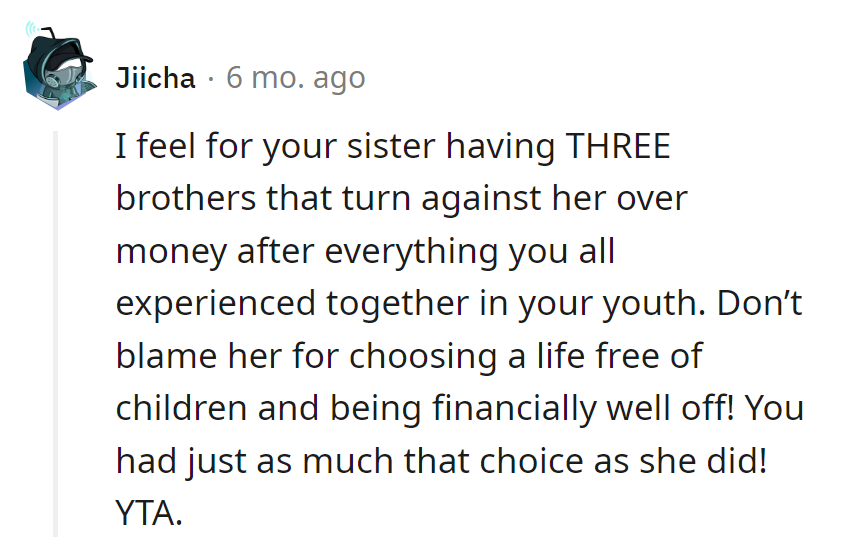Click the line starting 'experienced together'
Image resolution: width=843 pixels, height=537 pixels.
point(459,304)
